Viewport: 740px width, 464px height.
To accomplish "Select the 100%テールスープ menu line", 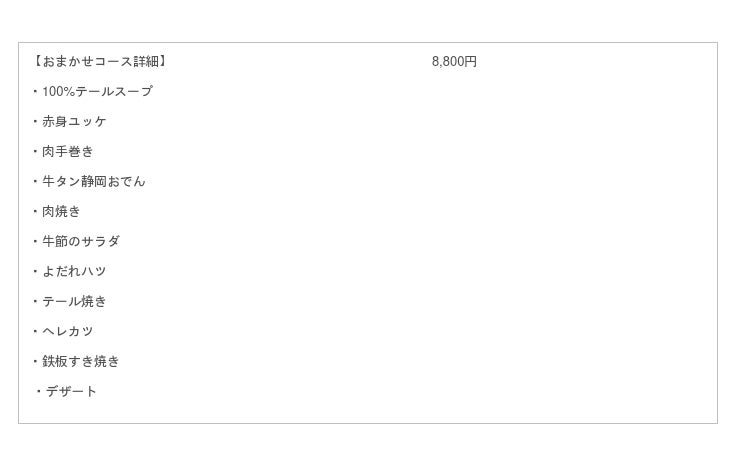I will coord(97,91).
